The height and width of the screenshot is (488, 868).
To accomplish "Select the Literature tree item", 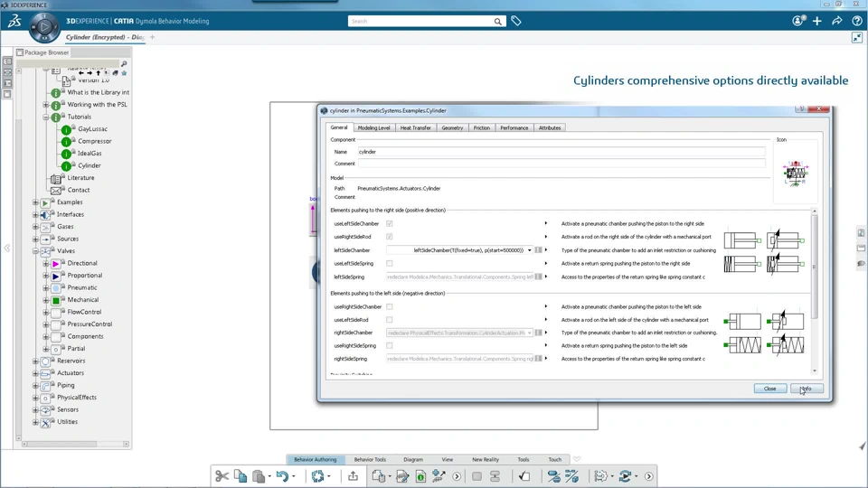I will tap(80, 178).
